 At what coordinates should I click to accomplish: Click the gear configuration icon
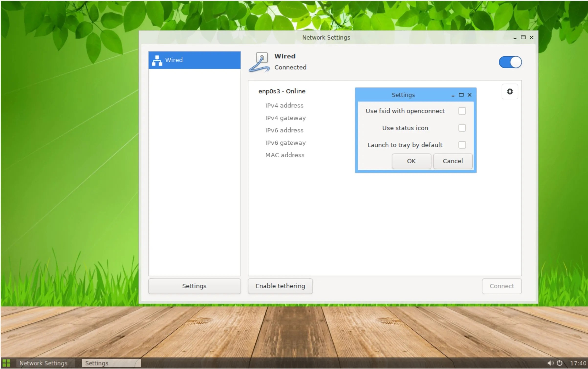click(510, 92)
